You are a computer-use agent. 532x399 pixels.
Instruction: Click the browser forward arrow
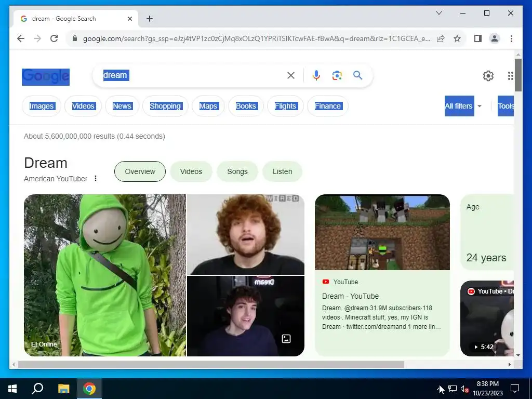point(37,38)
